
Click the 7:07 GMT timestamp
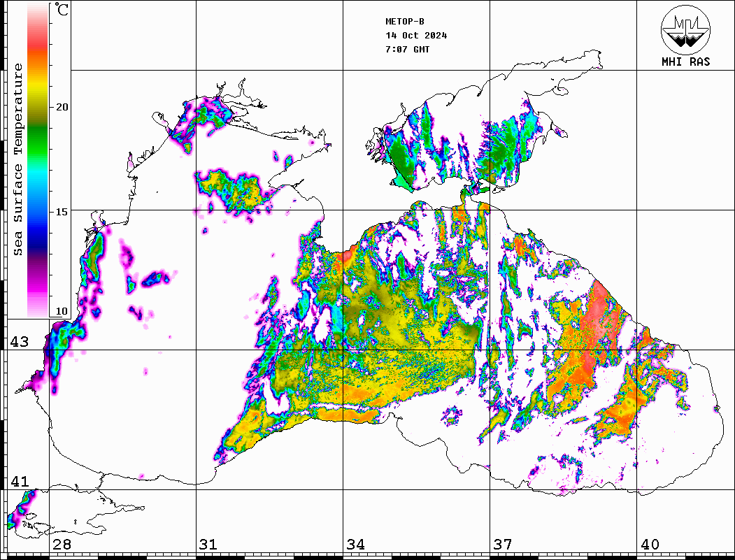pyautogui.click(x=407, y=50)
